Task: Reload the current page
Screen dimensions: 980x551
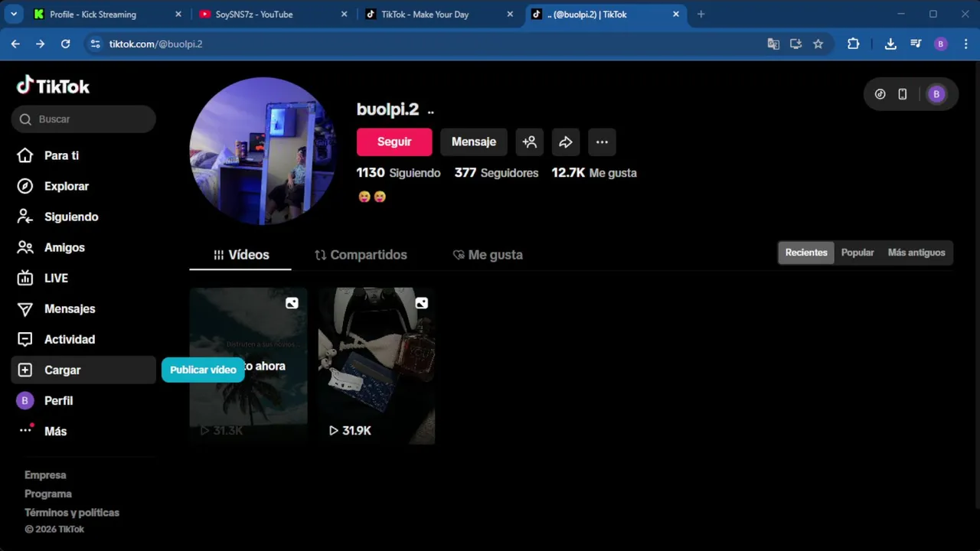Action: pos(66,44)
